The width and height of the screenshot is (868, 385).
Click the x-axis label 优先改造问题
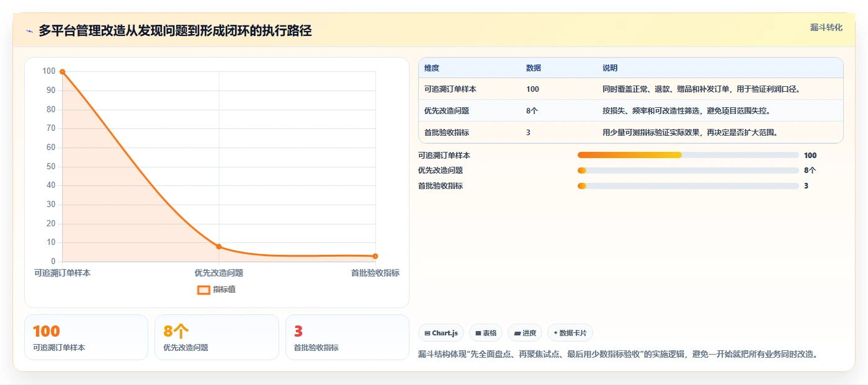click(219, 273)
